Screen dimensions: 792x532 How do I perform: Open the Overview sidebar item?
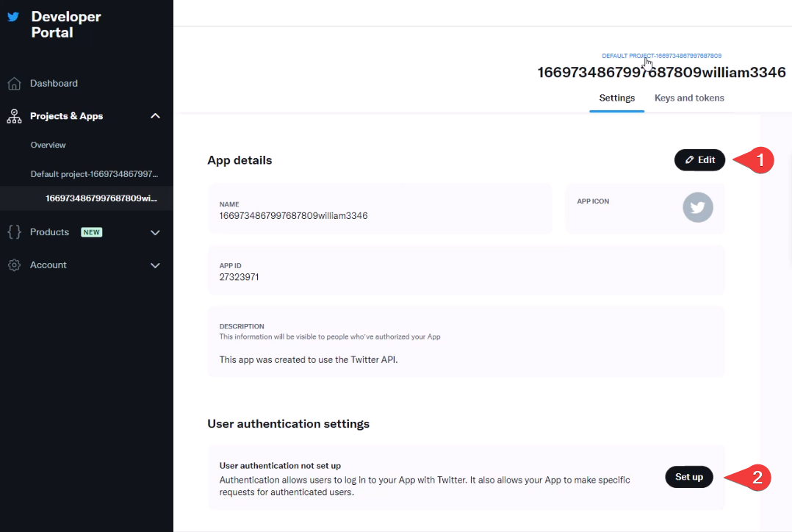click(x=48, y=145)
